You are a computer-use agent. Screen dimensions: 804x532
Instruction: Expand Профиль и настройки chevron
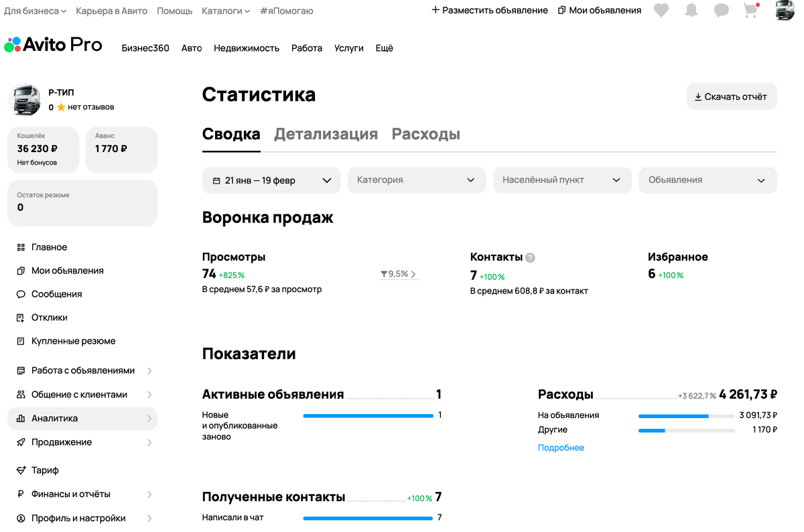pos(149,518)
